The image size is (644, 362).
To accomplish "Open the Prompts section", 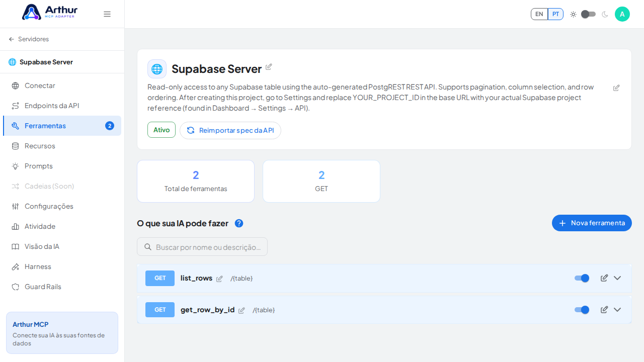I will coord(62,166).
